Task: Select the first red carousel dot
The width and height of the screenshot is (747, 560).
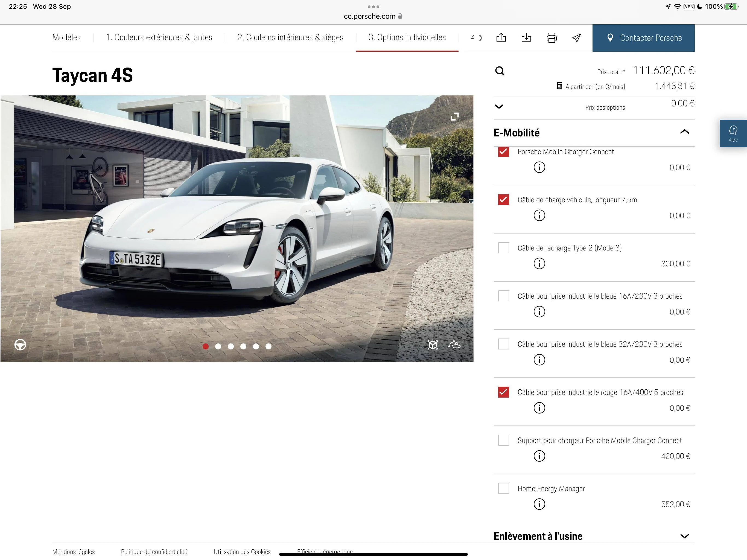Action: [x=205, y=346]
